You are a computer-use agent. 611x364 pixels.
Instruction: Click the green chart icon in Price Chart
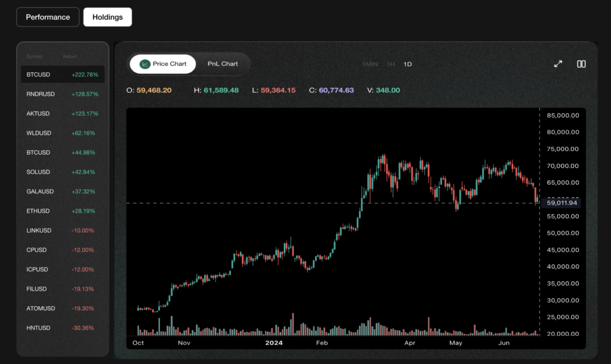pyautogui.click(x=145, y=64)
